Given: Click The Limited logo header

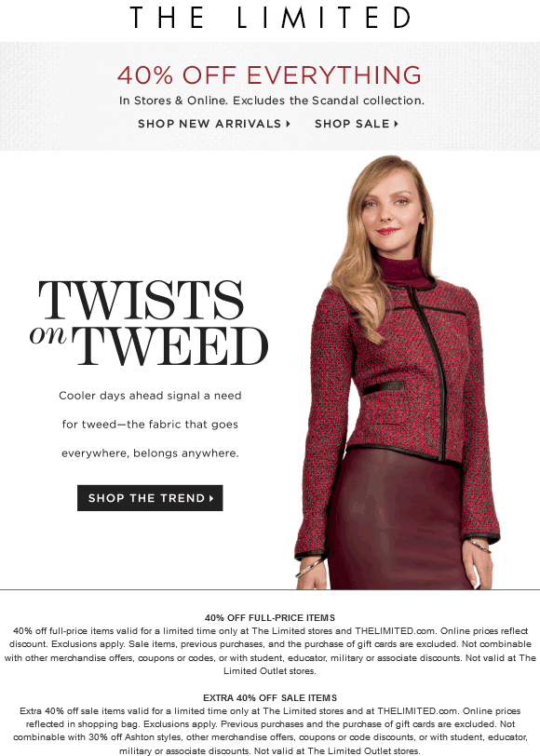Looking at the screenshot, I should point(270,18).
